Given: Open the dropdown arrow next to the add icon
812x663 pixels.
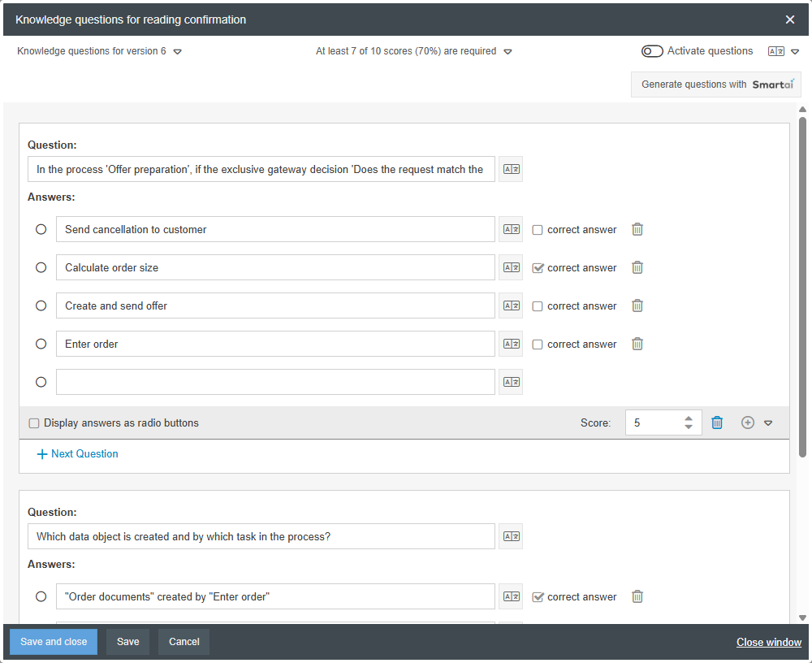Looking at the screenshot, I should (x=768, y=423).
